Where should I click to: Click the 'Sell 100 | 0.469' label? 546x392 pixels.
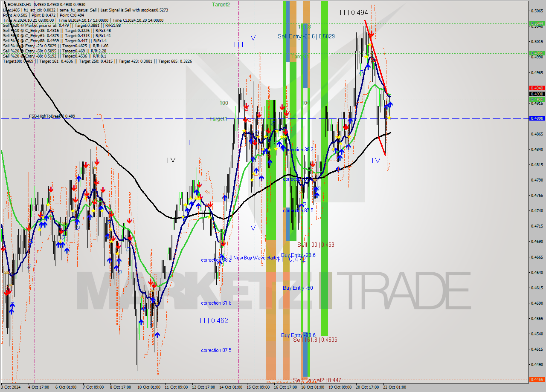(x=316, y=245)
